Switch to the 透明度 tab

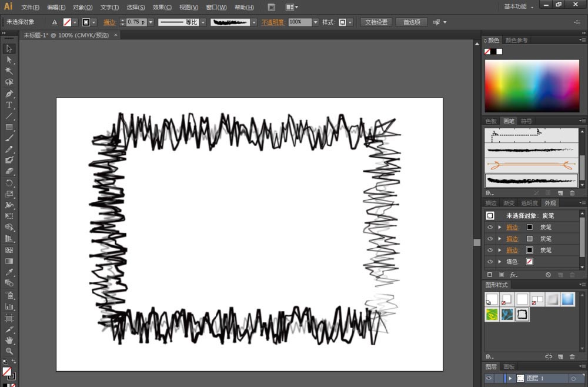[x=529, y=203]
